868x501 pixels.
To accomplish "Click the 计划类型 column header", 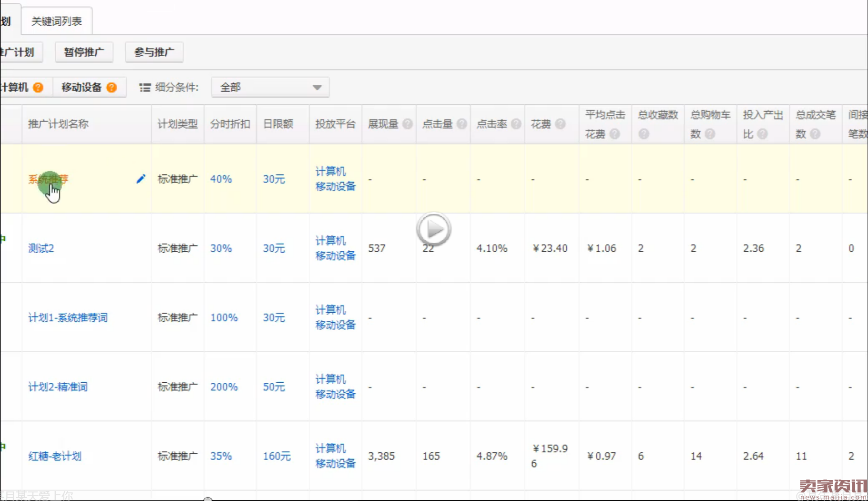I will point(178,124).
